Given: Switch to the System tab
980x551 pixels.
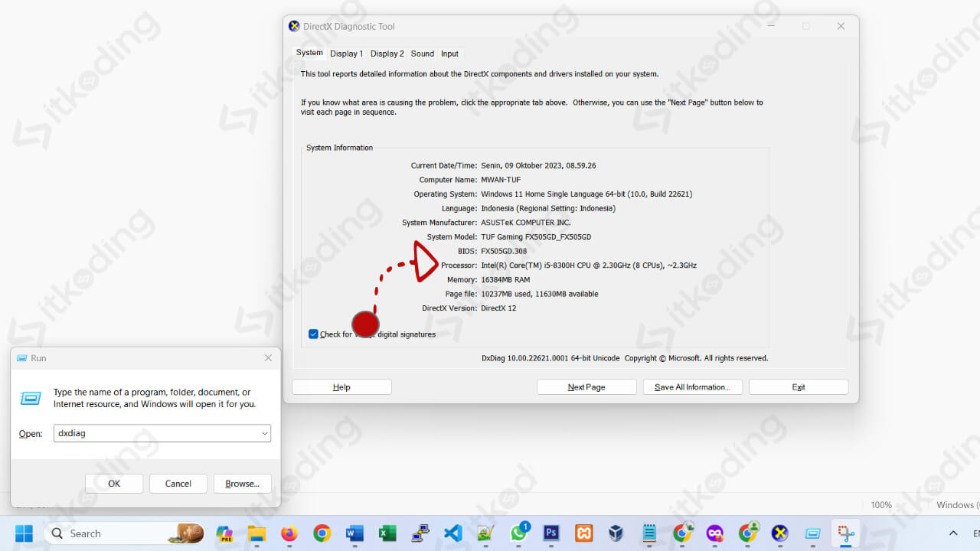Looking at the screenshot, I should click(309, 53).
